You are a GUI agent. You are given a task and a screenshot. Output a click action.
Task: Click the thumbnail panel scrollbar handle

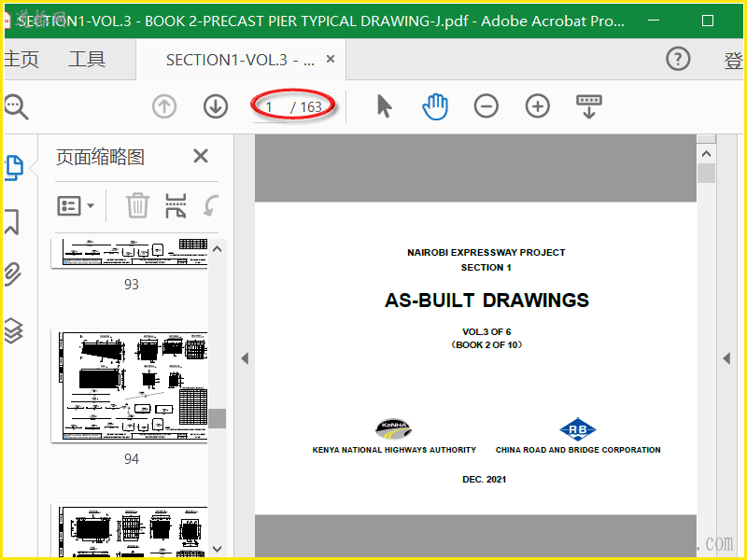pyautogui.click(x=218, y=418)
